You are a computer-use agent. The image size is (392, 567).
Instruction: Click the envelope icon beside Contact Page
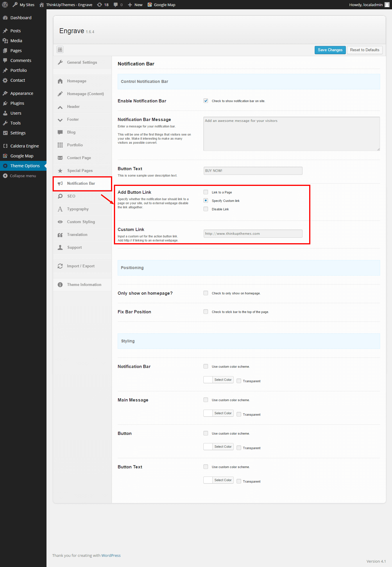click(60, 158)
